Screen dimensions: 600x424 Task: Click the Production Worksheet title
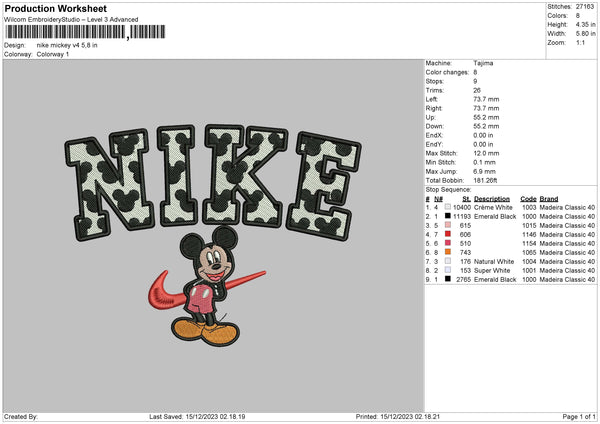click(x=56, y=8)
